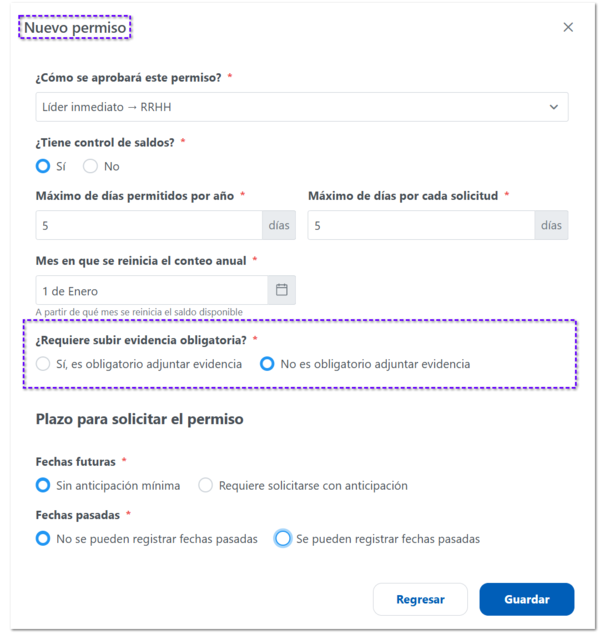Viewport: 600px width, 634px height.
Task: Click the max days per year field
Action: tap(149, 225)
